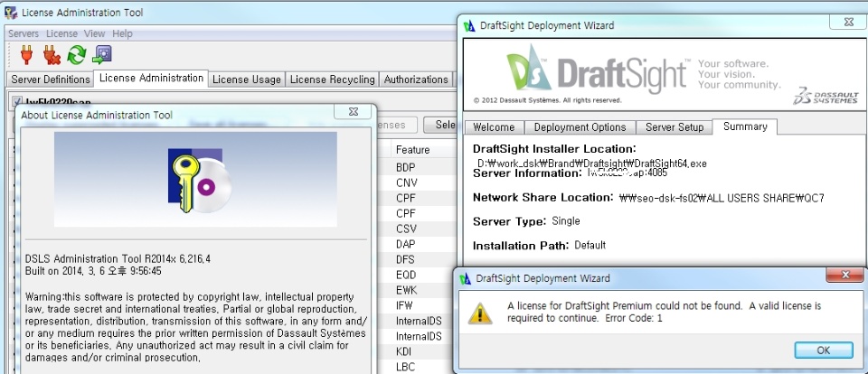Select the License Administration tab

click(x=151, y=78)
